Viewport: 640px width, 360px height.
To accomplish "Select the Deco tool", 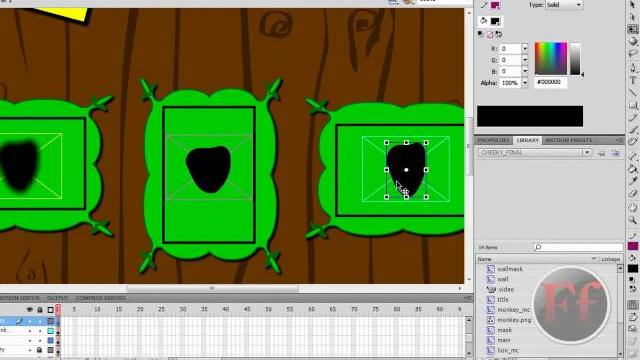I will 633,142.
